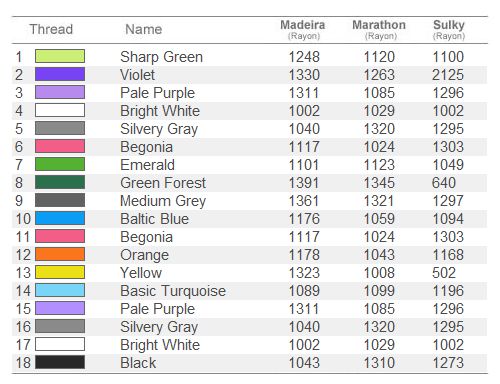Screen dimensions: 500x384
Task: Click Madeira value 1178 for Orange
Action: [x=304, y=255]
